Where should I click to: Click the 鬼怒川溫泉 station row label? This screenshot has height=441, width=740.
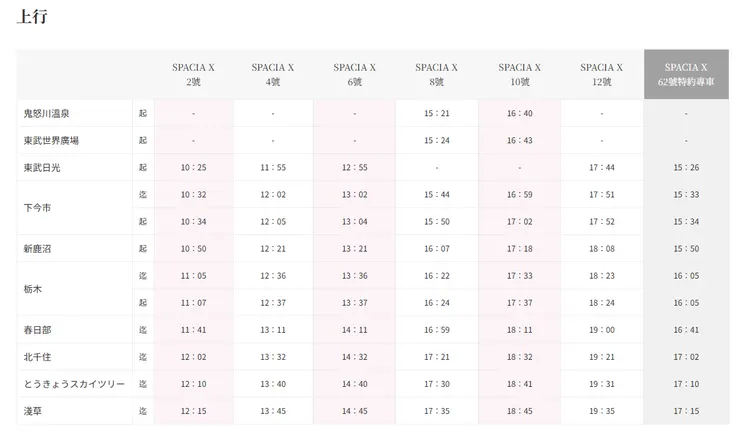point(46,113)
